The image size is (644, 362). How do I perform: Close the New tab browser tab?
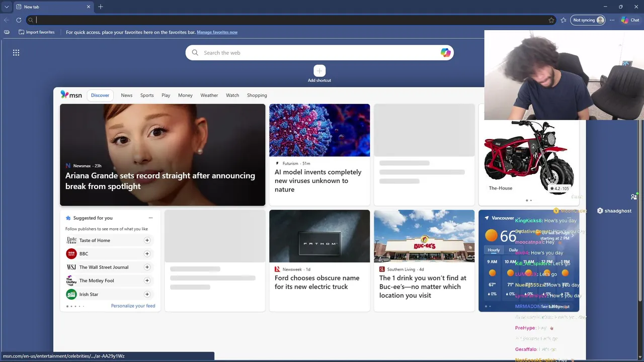click(x=89, y=7)
